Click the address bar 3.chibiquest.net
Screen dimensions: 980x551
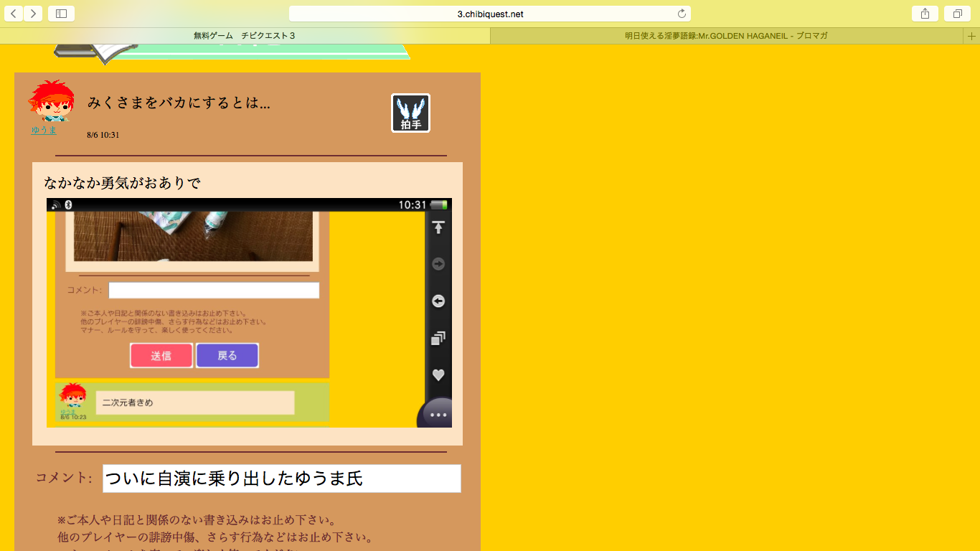[490, 14]
